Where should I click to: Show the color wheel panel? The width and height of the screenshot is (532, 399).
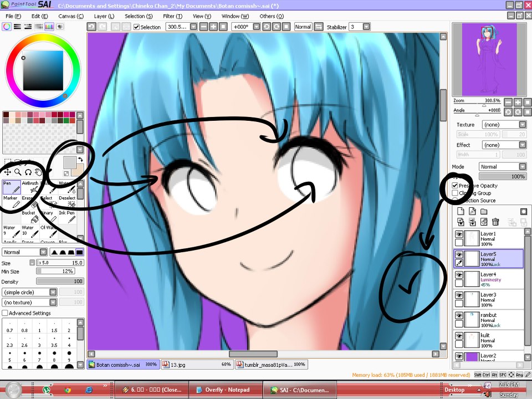tap(7, 27)
